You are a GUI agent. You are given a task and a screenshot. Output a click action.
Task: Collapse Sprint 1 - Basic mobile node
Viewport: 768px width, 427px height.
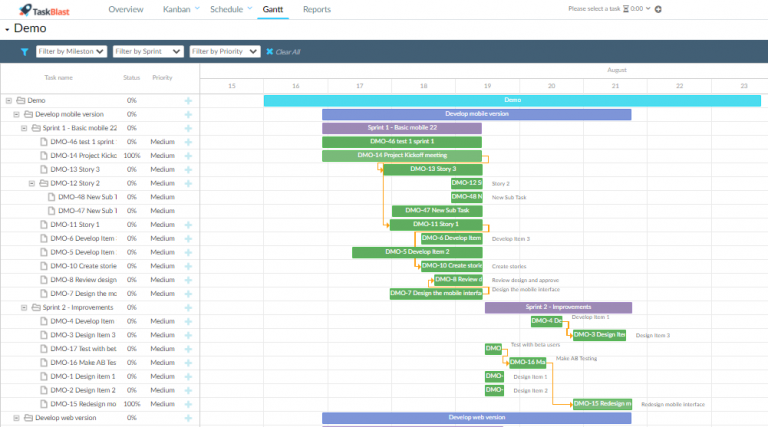pyautogui.click(x=24, y=128)
